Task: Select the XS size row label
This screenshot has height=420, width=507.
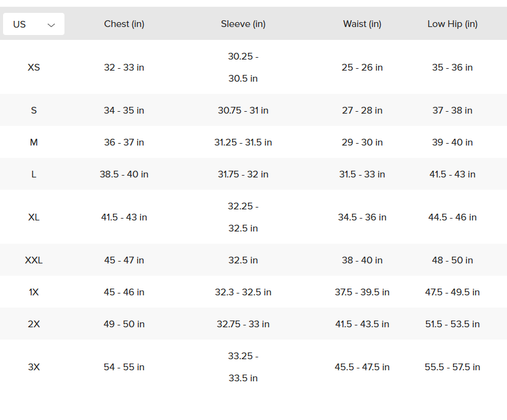Action: point(34,68)
